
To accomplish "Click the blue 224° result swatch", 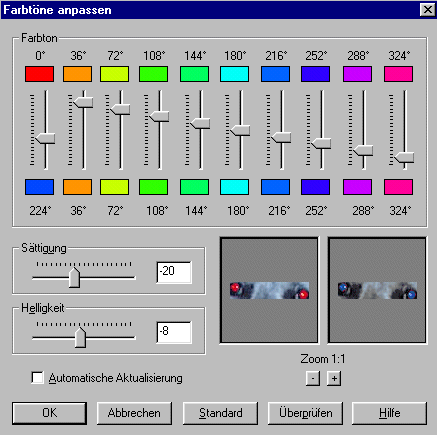I will point(39,187).
